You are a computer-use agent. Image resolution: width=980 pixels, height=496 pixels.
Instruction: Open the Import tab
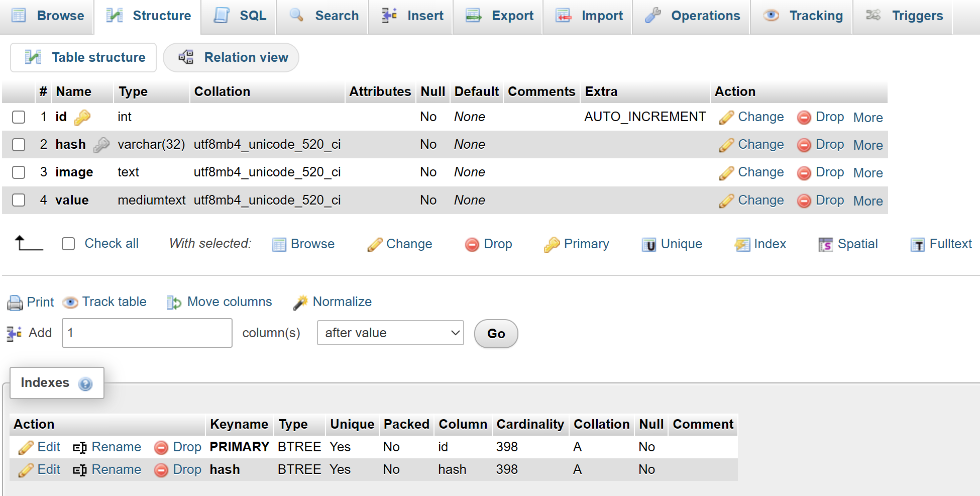pos(588,16)
